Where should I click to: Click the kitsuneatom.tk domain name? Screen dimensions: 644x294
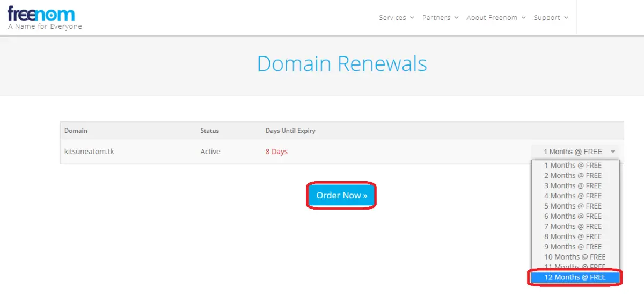click(89, 152)
